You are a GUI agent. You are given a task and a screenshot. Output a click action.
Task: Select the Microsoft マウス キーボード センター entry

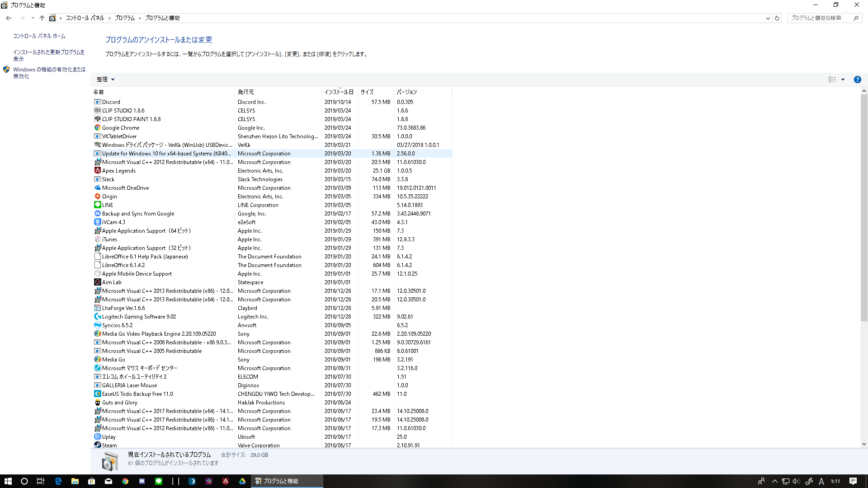pos(272,368)
